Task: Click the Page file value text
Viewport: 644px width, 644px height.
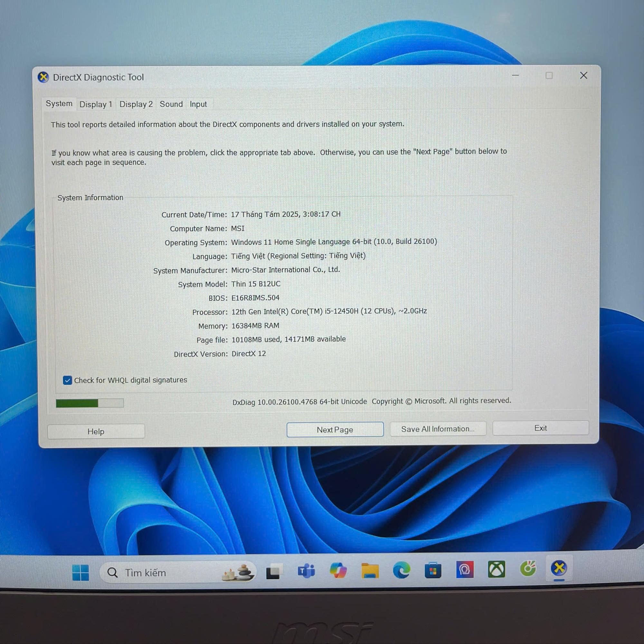Action: click(289, 339)
